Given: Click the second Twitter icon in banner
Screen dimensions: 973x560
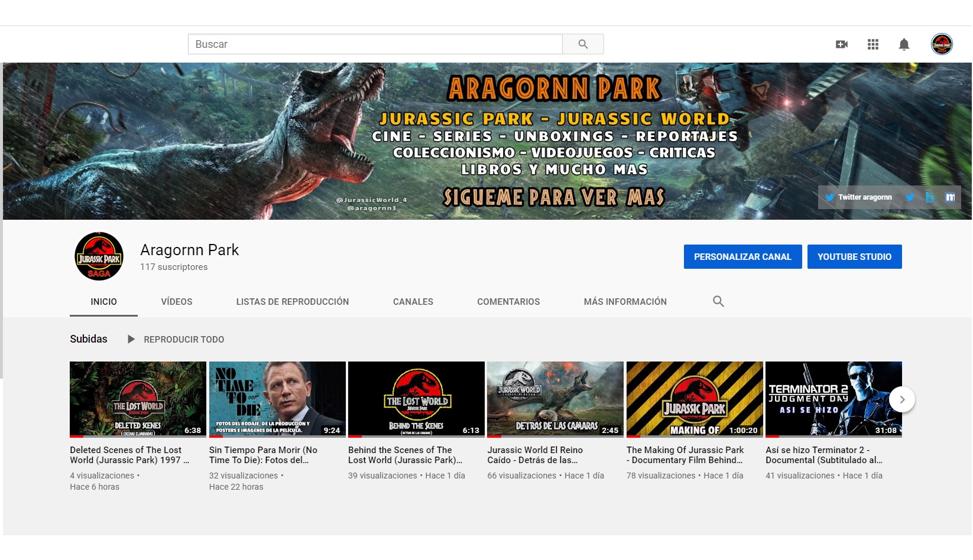Looking at the screenshot, I should [910, 197].
